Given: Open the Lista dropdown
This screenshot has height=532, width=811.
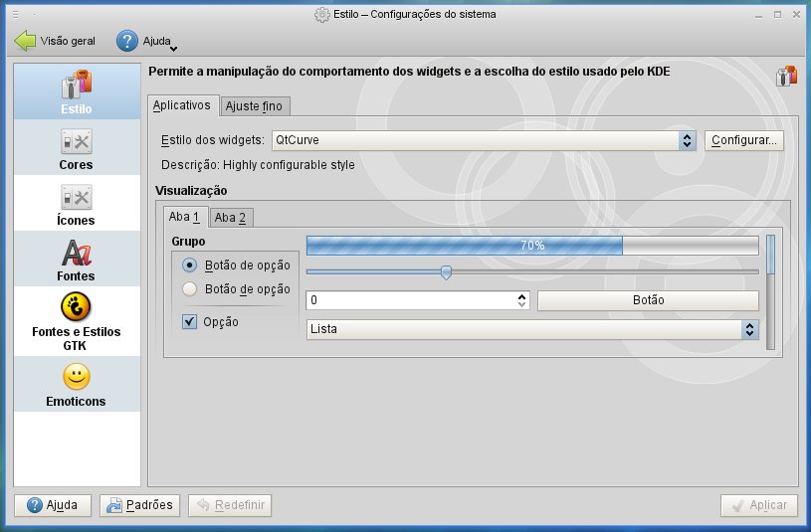Looking at the screenshot, I should click(532, 329).
